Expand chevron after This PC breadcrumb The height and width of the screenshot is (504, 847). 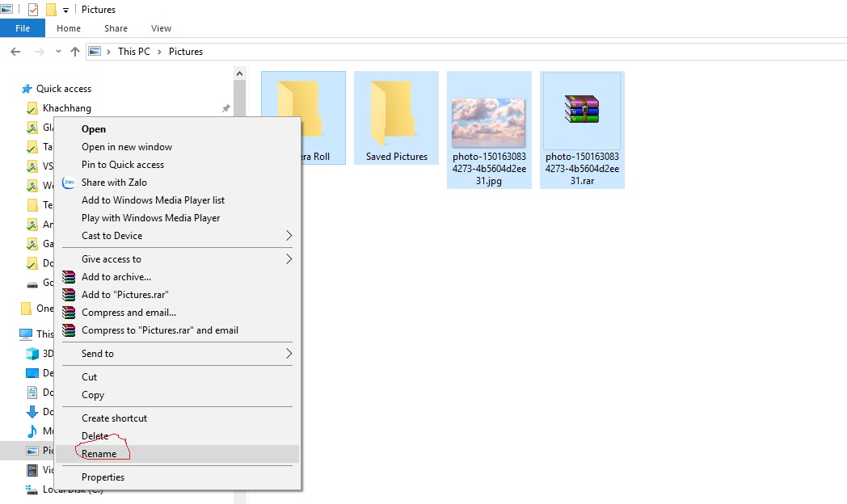(x=159, y=52)
